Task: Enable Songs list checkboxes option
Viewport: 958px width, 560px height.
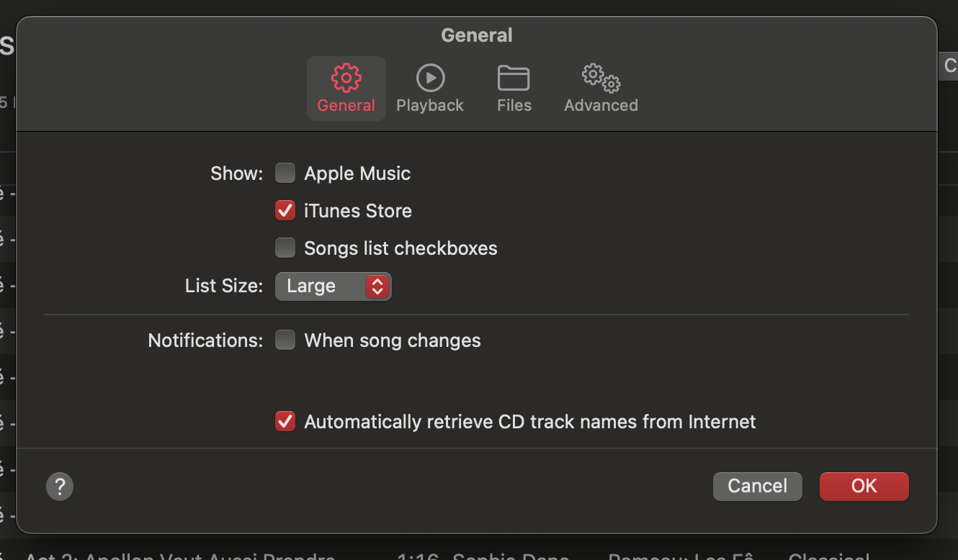Action: [x=285, y=248]
